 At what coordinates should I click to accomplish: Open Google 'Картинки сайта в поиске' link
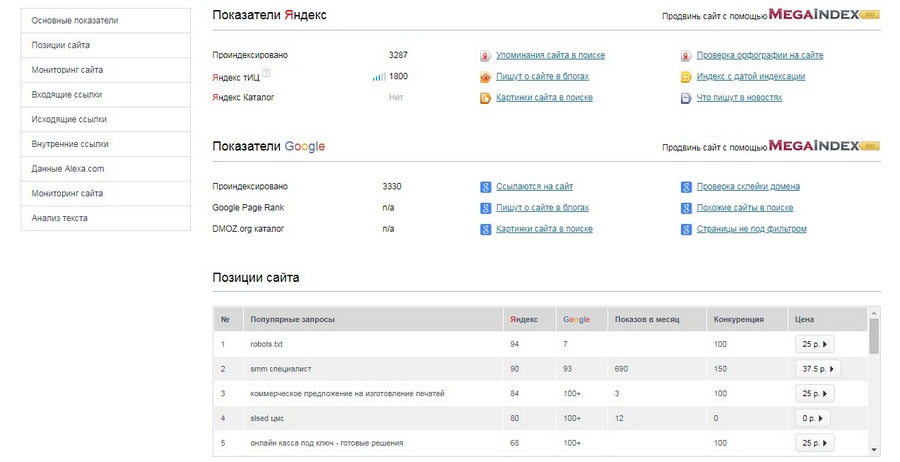click(544, 229)
